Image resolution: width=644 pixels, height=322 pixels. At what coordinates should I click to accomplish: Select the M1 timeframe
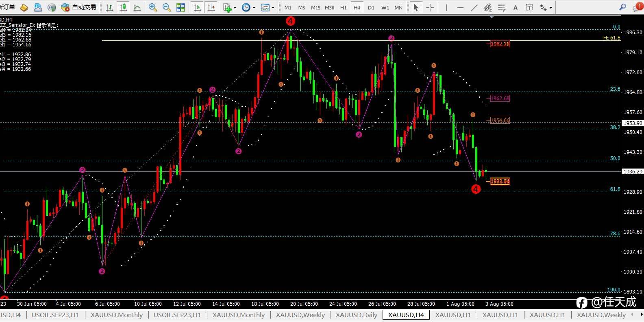pos(288,7)
